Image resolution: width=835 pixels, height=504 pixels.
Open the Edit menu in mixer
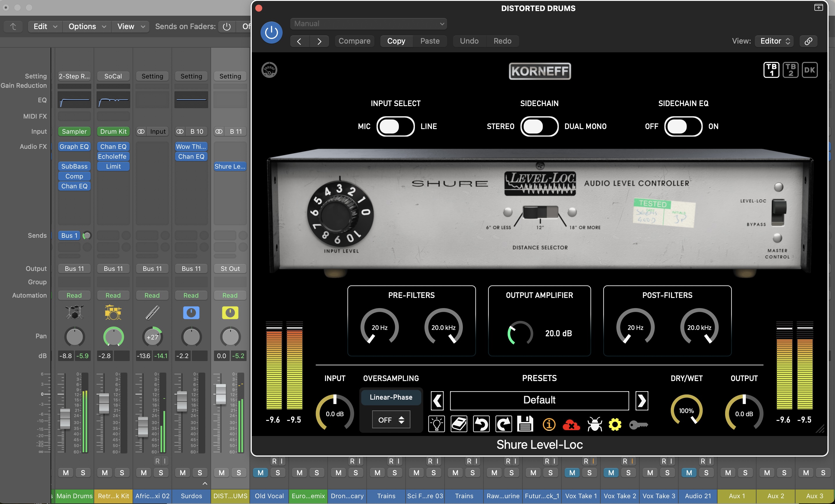45,26
